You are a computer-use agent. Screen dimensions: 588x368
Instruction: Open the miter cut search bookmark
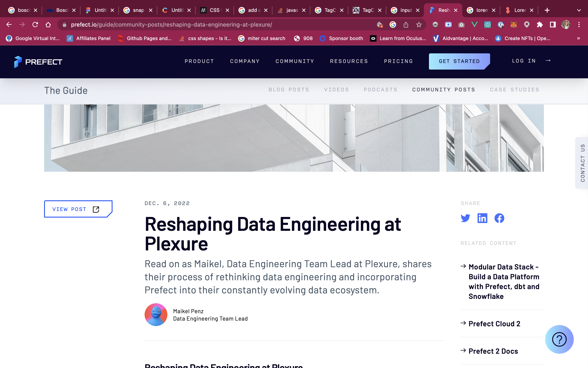click(262, 38)
